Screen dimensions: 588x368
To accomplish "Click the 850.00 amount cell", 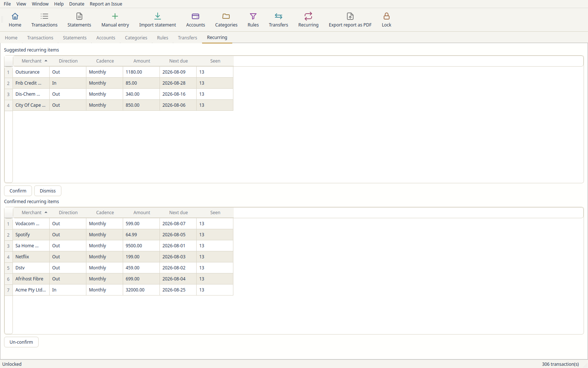I will (141, 105).
